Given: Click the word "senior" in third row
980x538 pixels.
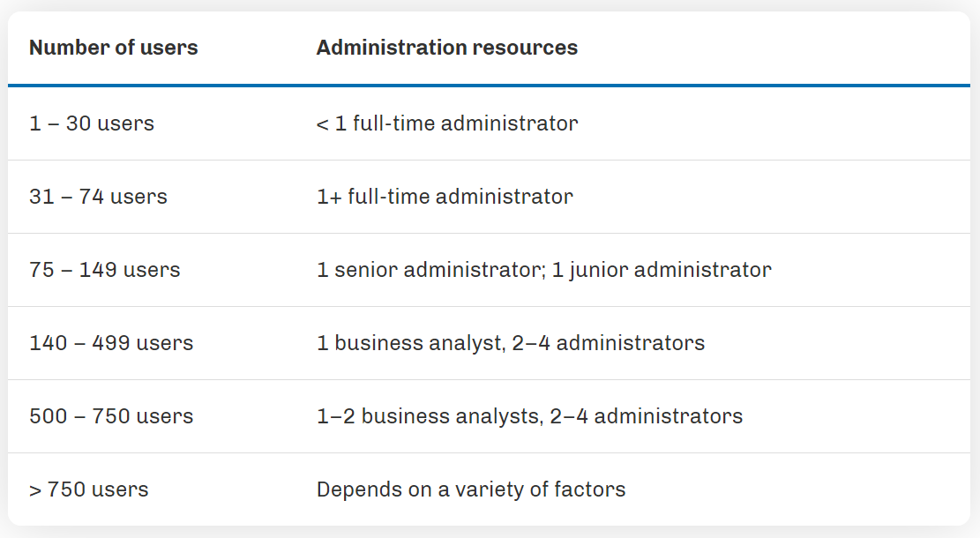Looking at the screenshot, I should [x=365, y=270].
